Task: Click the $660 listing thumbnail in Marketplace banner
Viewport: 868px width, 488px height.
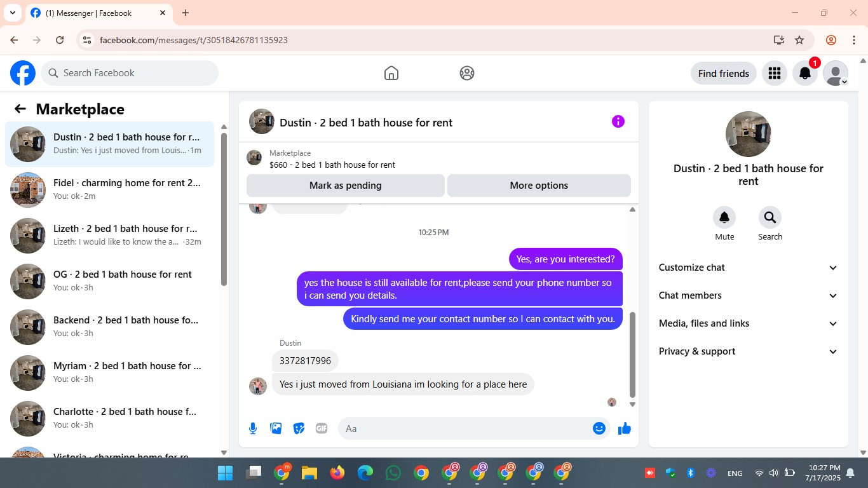Action: 254,158
